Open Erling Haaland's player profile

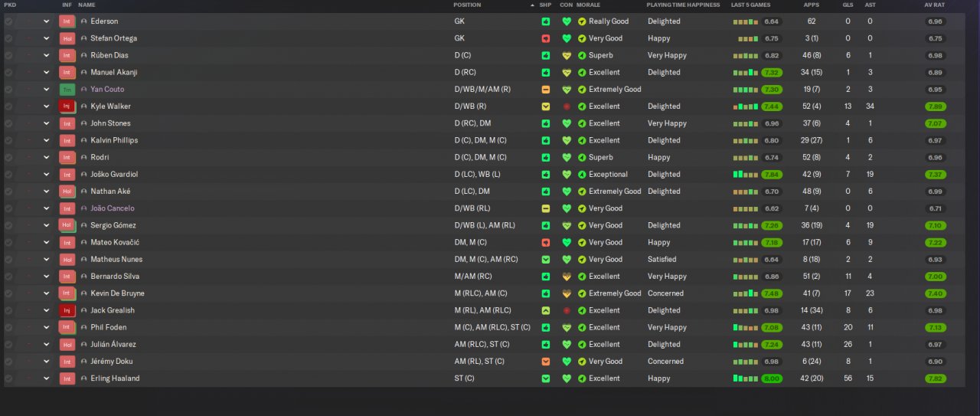tap(115, 378)
